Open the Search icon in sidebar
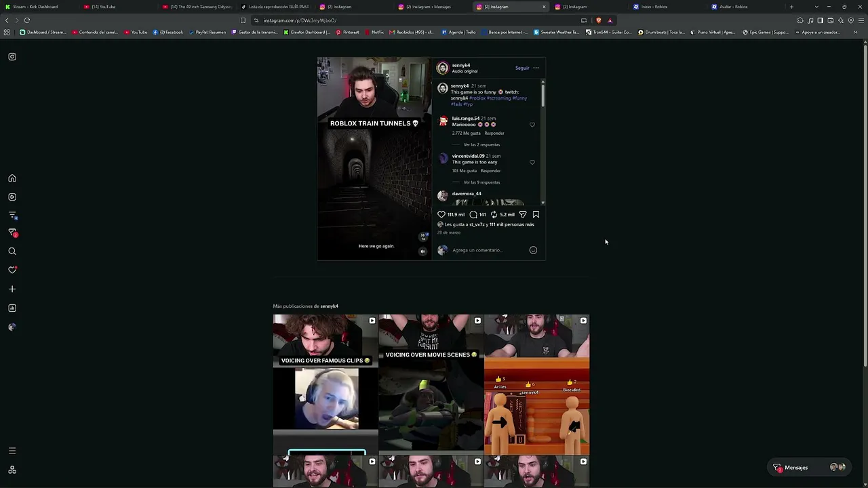Viewport: 868px width, 488px height. [x=12, y=251]
